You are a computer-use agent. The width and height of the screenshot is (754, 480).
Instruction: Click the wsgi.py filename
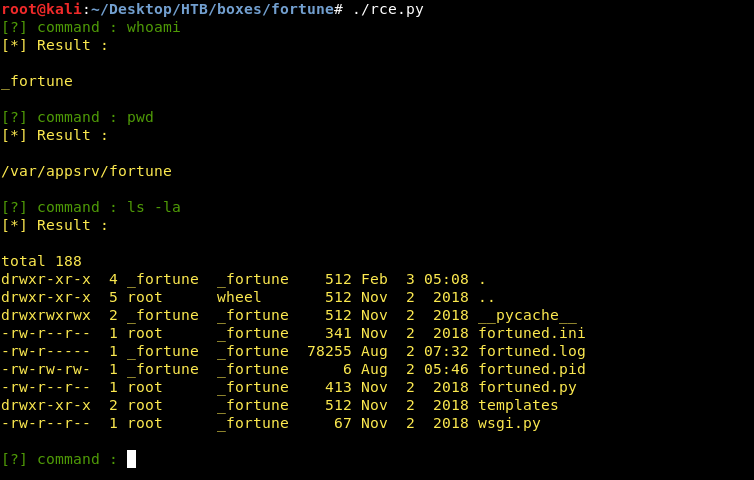(509, 423)
